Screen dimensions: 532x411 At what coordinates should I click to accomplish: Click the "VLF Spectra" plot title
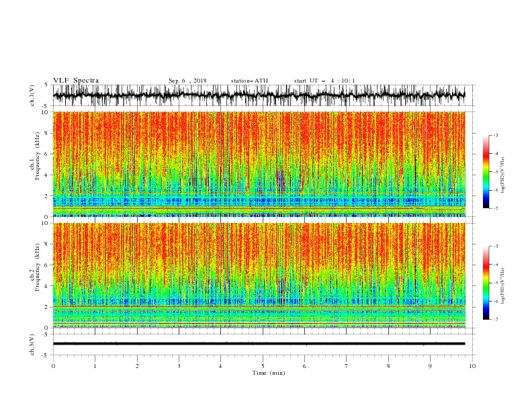point(76,81)
